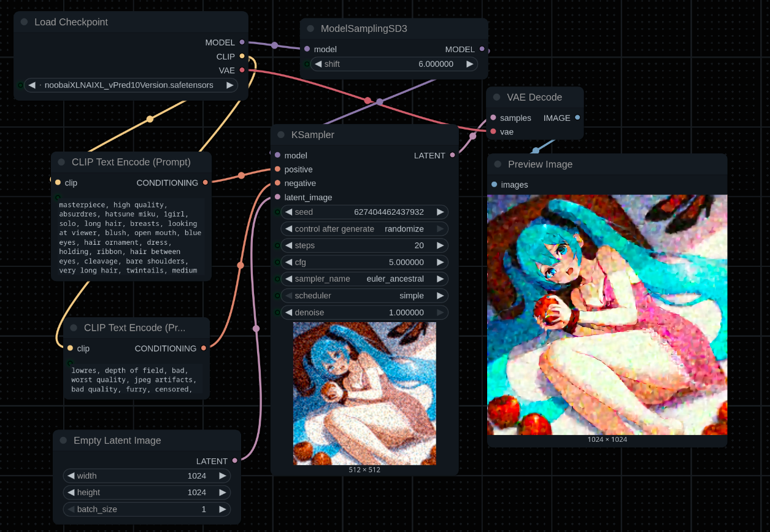The height and width of the screenshot is (532, 770).
Task: Open the noobaiXLNAIXL checkpoint file dropdown
Action: click(131, 85)
